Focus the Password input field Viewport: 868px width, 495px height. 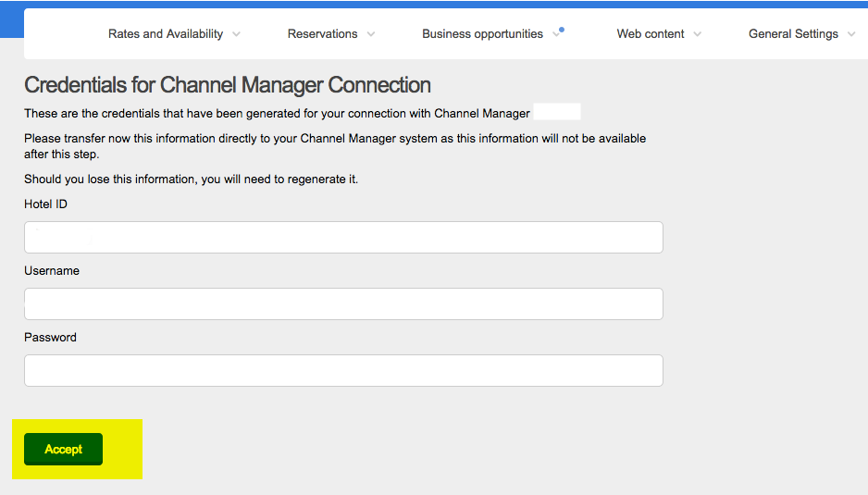click(x=343, y=370)
